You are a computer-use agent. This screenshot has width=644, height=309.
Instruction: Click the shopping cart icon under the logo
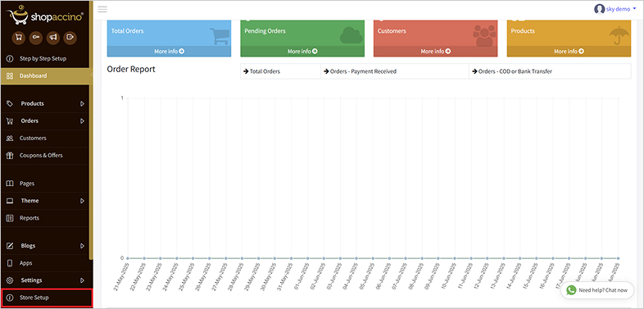[x=19, y=37]
